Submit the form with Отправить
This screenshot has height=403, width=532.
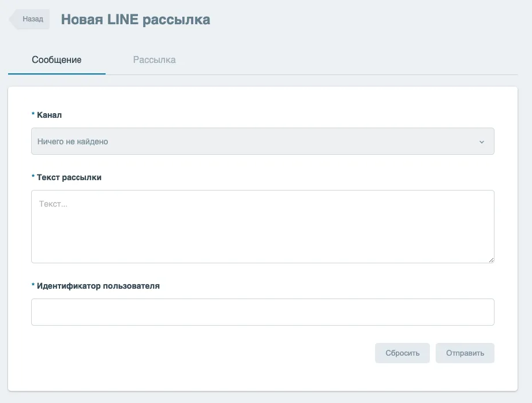[465, 353]
